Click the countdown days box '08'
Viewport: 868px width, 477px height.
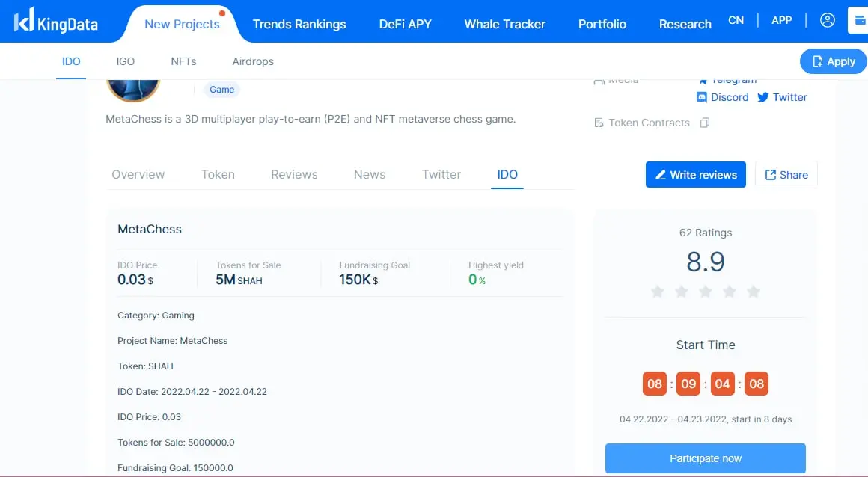[x=654, y=384]
